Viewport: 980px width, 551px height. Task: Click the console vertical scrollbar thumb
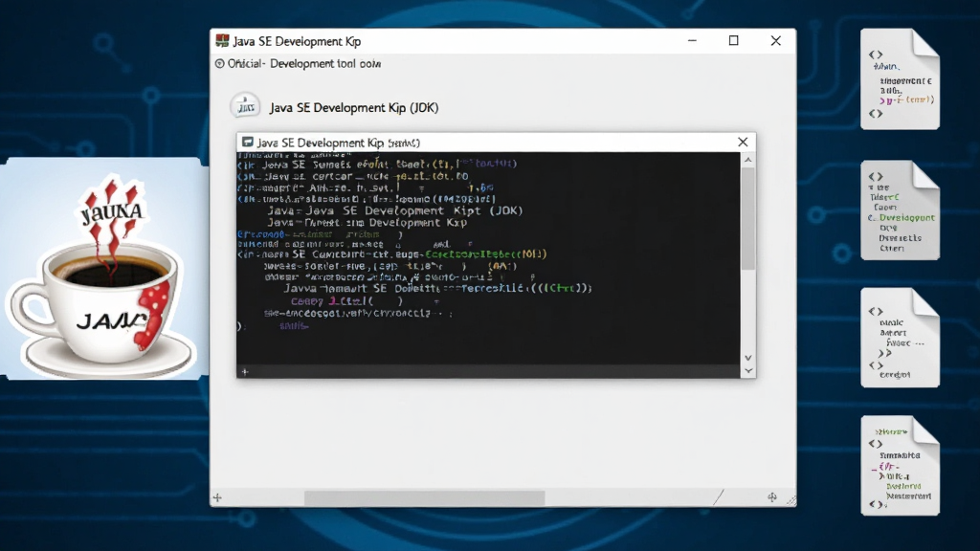point(748,219)
